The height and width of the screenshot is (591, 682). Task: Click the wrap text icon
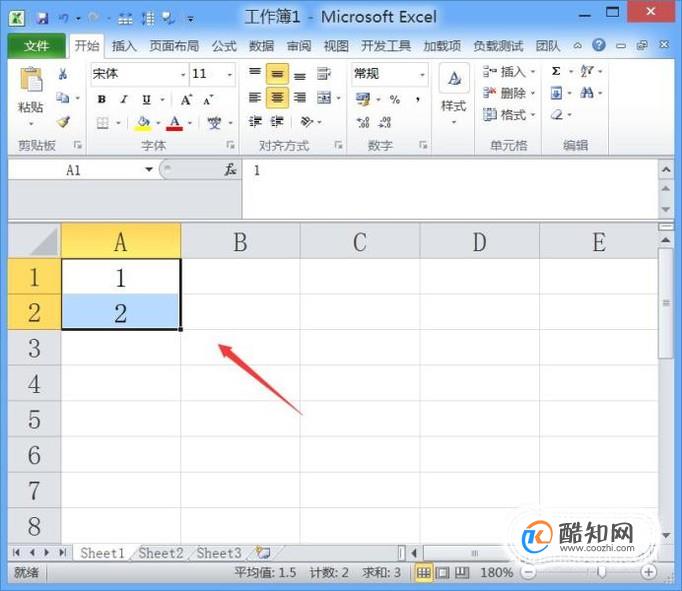324,73
